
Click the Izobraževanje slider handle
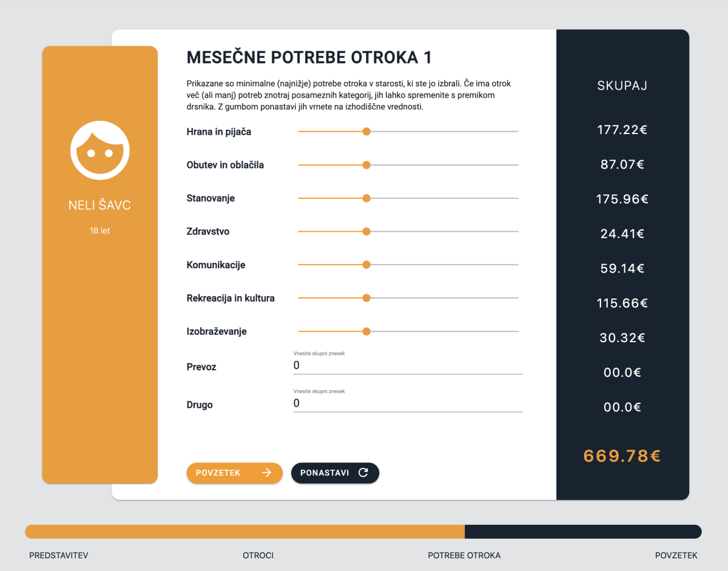(366, 332)
